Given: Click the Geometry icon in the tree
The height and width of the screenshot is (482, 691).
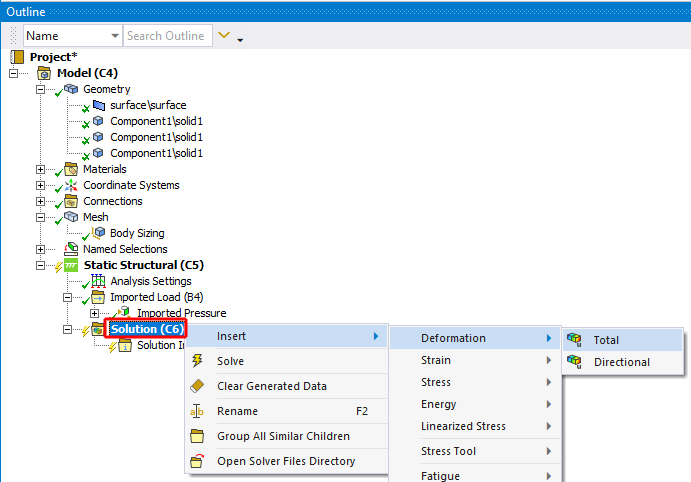Looking at the screenshot, I should click(71, 89).
